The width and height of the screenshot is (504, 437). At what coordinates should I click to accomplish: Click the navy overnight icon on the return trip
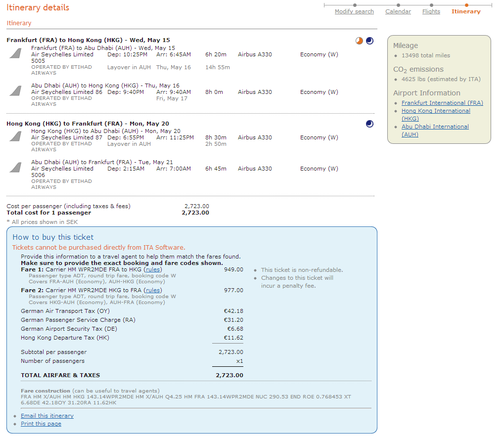pyautogui.click(x=369, y=124)
